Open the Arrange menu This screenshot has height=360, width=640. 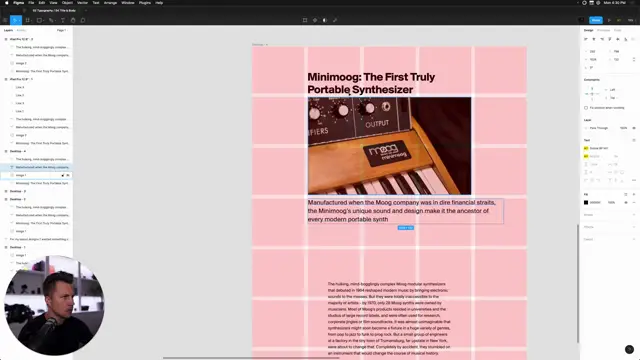110,3
